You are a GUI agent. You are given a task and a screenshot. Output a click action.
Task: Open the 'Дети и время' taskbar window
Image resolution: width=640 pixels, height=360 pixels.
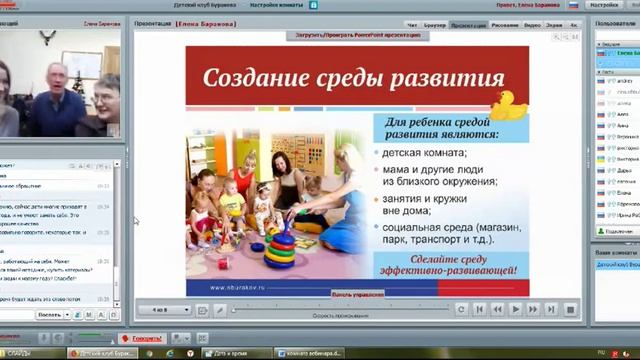[x=236, y=353]
